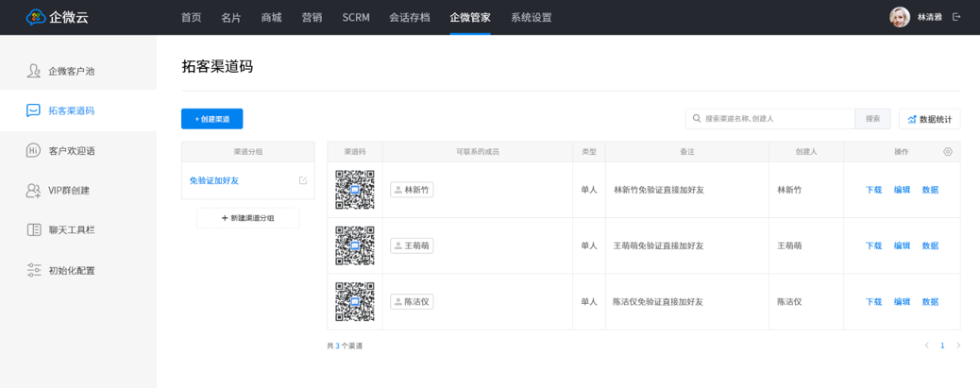View data for 林新竹's channel
The width and height of the screenshot is (980, 388).
click(930, 190)
